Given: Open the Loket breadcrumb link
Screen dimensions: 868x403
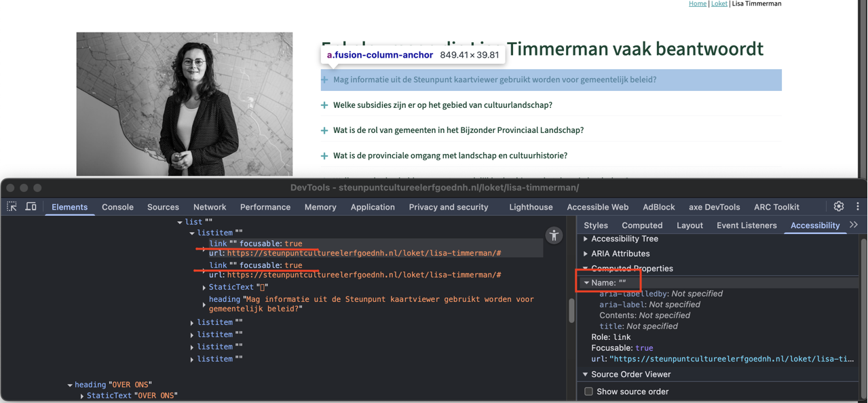Looking at the screenshot, I should [719, 4].
